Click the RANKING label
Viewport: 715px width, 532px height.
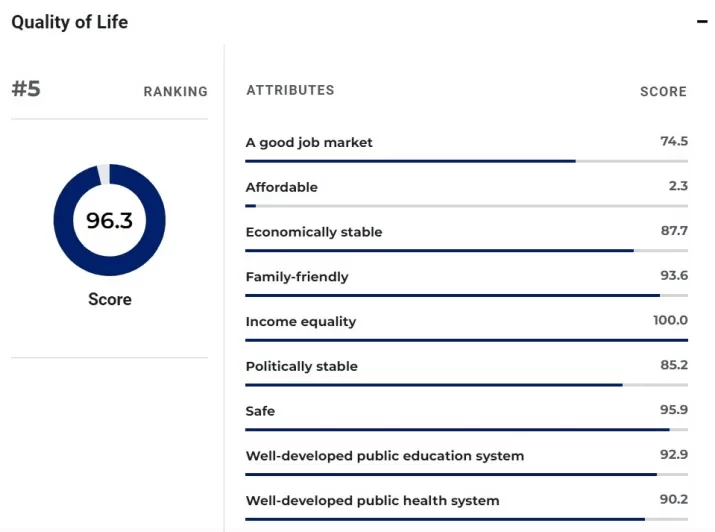coord(175,91)
